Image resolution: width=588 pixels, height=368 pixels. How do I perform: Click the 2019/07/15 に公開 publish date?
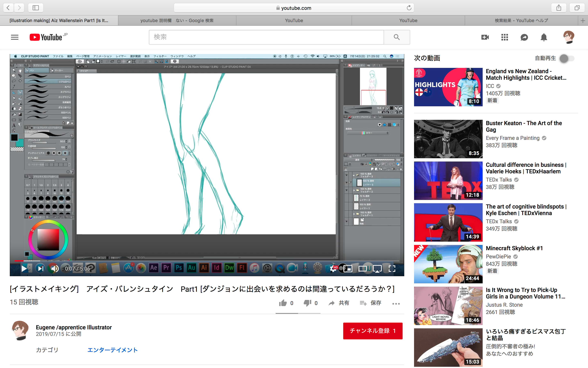coord(59,334)
